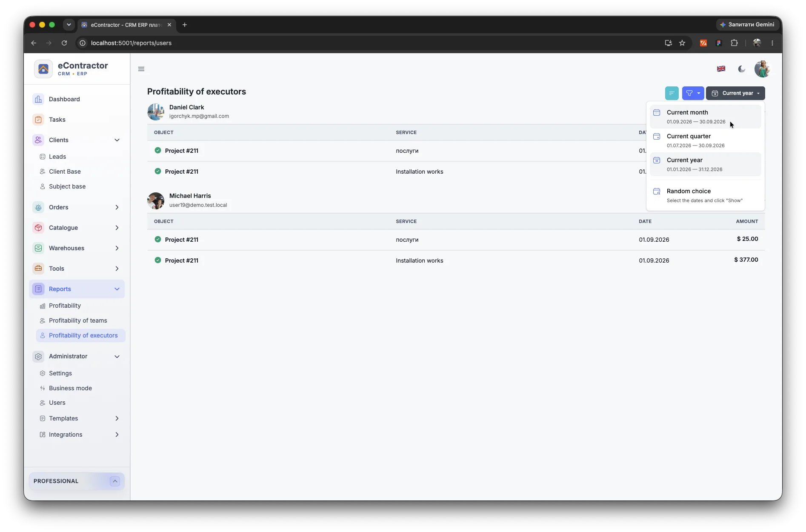Click Michael Harris's avatar
The height and width of the screenshot is (532, 806).
point(156,200)
